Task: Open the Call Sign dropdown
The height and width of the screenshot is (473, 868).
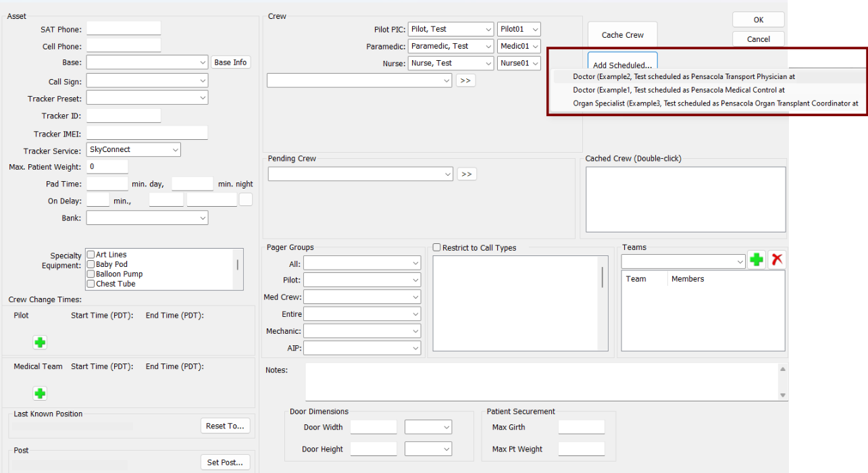Action: 147,81
